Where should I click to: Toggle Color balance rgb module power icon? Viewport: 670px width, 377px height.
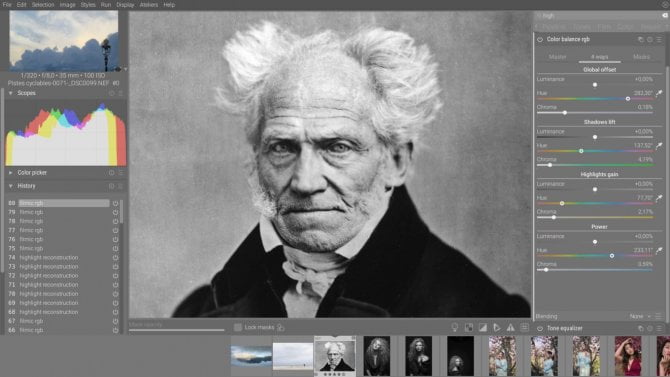pyautogui.click(x=540, y=39)
